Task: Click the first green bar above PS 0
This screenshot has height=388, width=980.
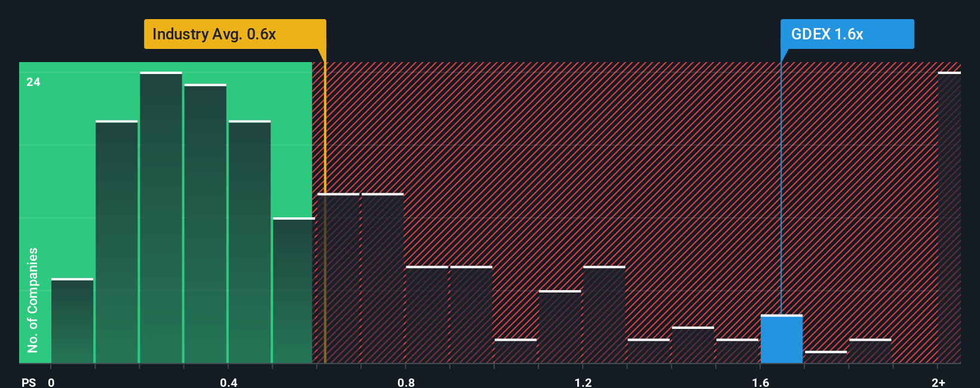Action: [x=72, y=321]
